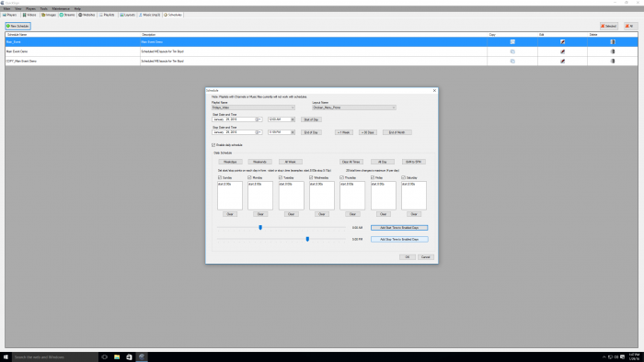Click the start time slider handle

260,228
